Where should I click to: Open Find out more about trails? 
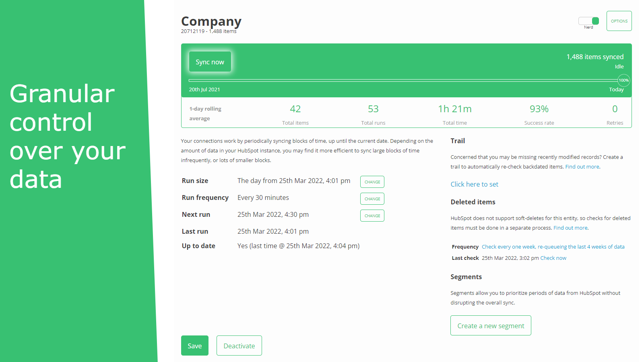[582, 167]
